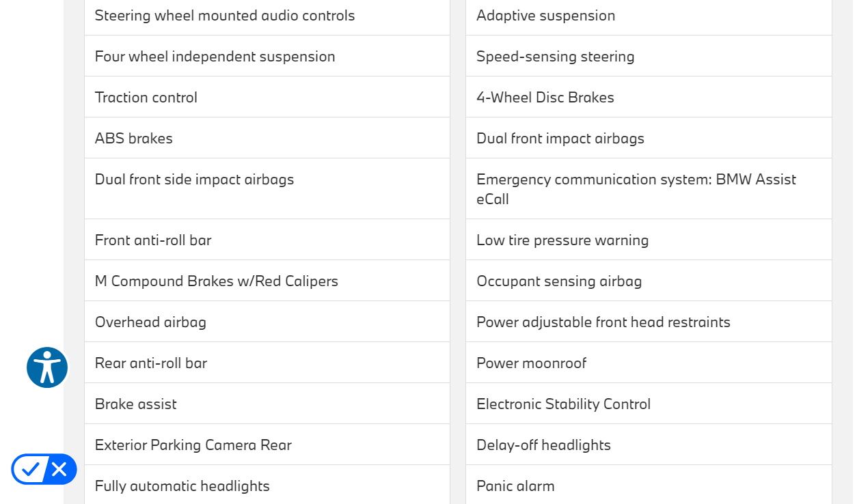
Task: Select M Compound Brakes w/Red Calipers
Action: [x=216, y=281]
